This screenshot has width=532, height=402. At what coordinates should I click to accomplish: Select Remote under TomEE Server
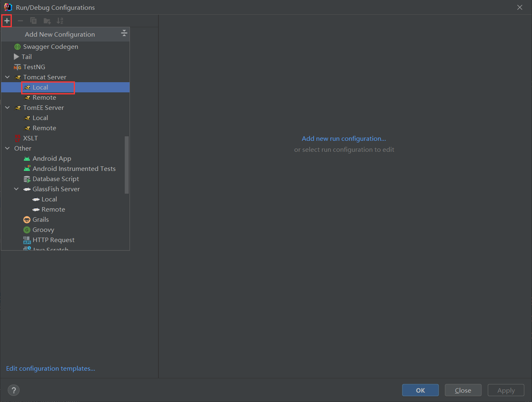[x=44, y=128]
